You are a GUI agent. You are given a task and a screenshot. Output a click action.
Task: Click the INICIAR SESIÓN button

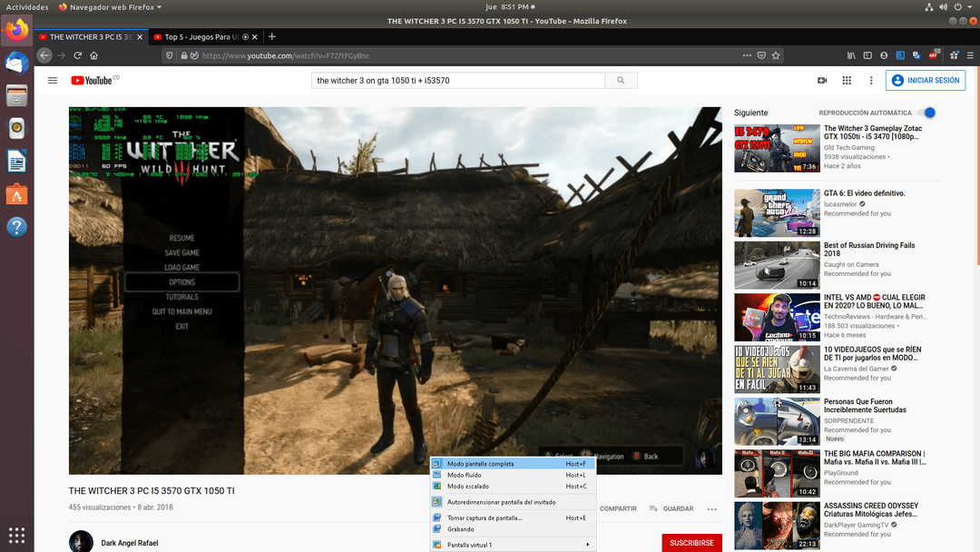[926, 81]
